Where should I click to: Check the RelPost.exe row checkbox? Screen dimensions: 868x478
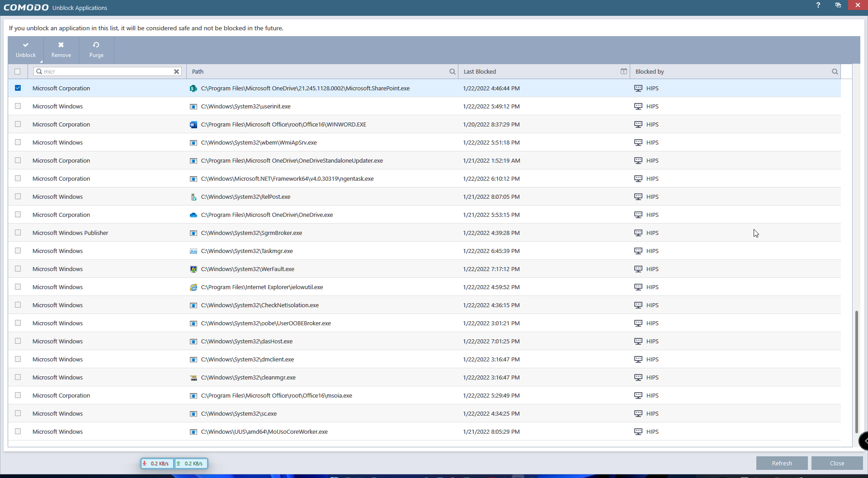pyautogui.click(x=18, y=197)
